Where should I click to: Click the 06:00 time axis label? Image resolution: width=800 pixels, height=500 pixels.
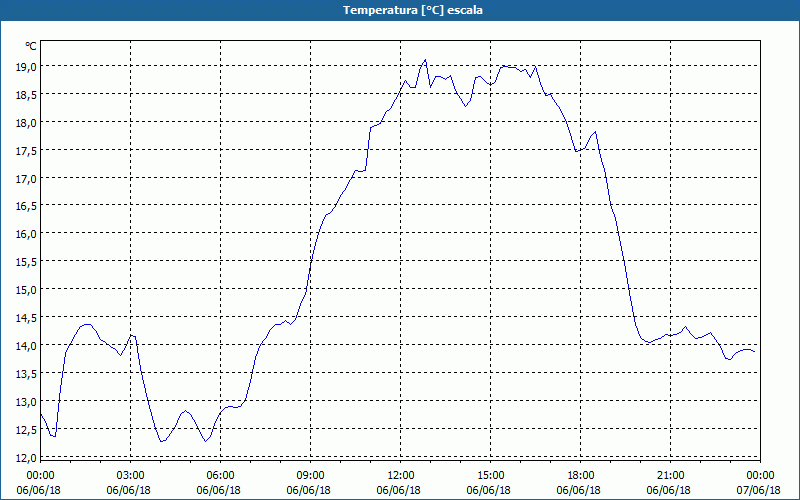pos(220,476)
